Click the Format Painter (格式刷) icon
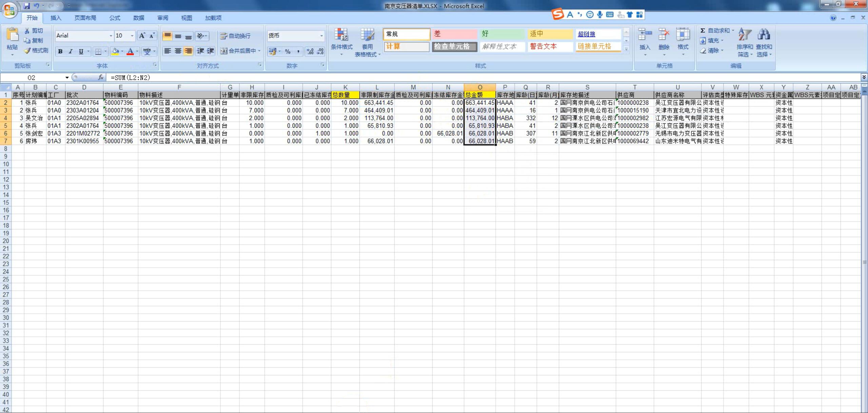 pos(28,50)
